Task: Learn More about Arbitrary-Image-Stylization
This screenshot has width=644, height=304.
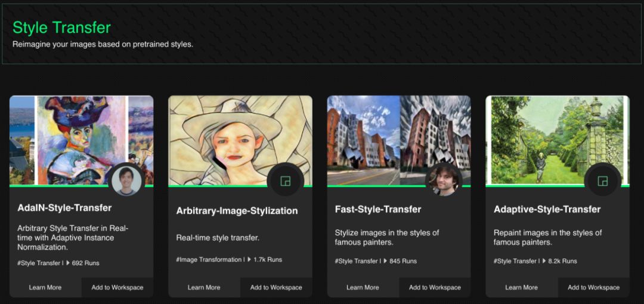Action: (204, 287)
